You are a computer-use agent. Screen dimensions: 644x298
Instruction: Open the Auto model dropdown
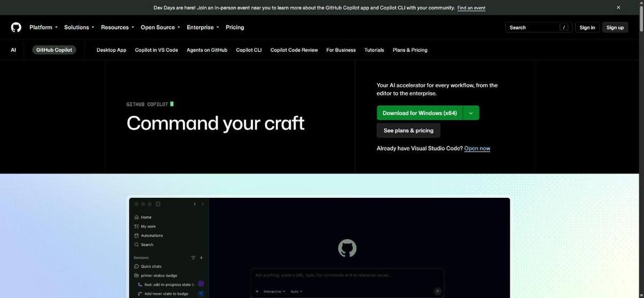(x=296, y=292)
